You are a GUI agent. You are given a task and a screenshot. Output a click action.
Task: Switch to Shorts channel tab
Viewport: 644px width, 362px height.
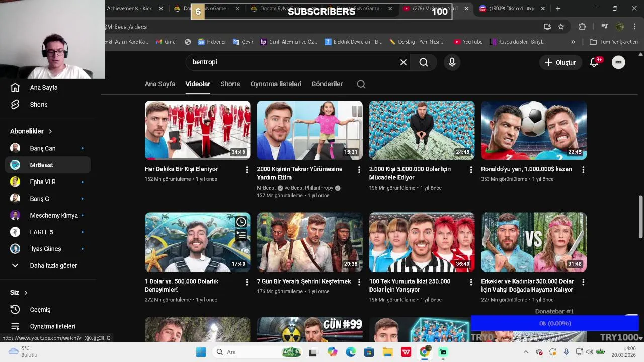click(230, 84)
